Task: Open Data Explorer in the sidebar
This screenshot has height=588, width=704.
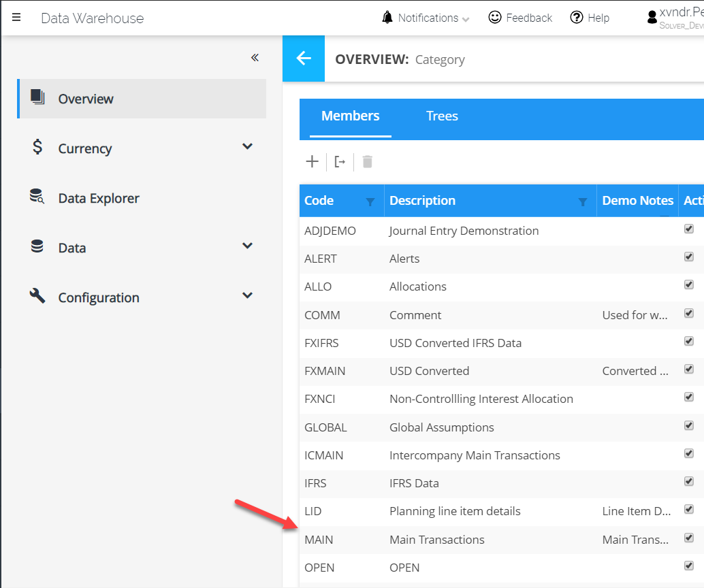Action: [x=99, y=198]
